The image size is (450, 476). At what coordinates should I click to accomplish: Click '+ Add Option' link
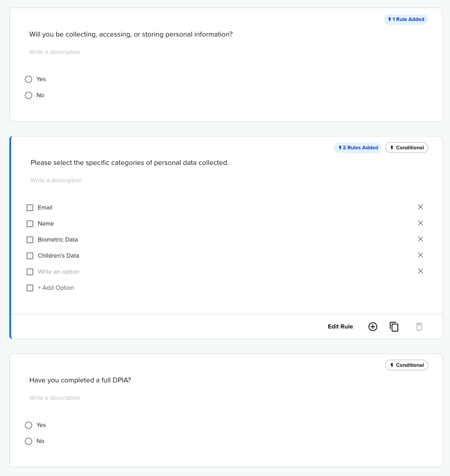[56, 288]
